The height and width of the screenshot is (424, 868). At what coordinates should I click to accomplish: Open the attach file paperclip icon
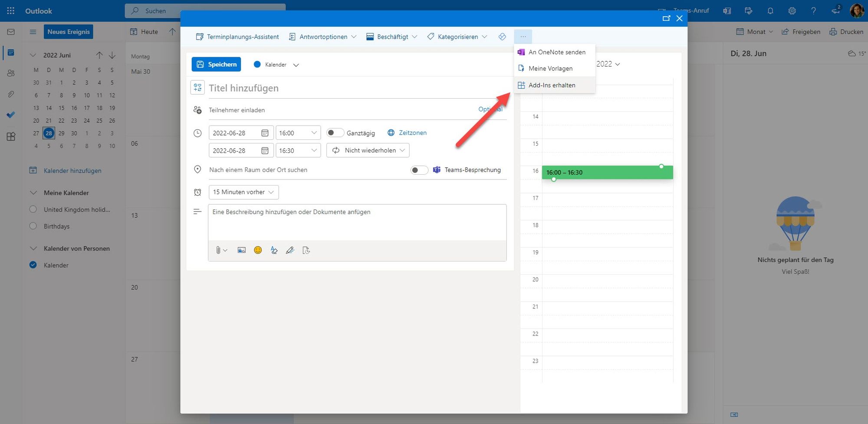pos(219,250)
